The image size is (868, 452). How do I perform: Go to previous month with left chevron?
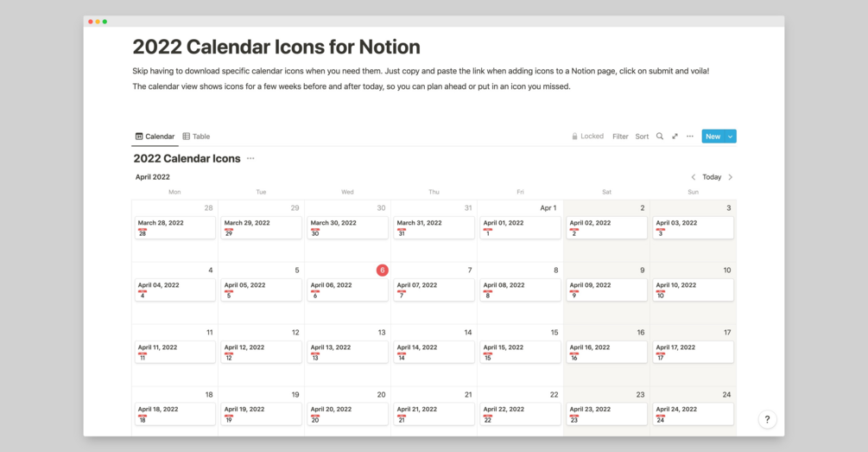coord(693,177)
